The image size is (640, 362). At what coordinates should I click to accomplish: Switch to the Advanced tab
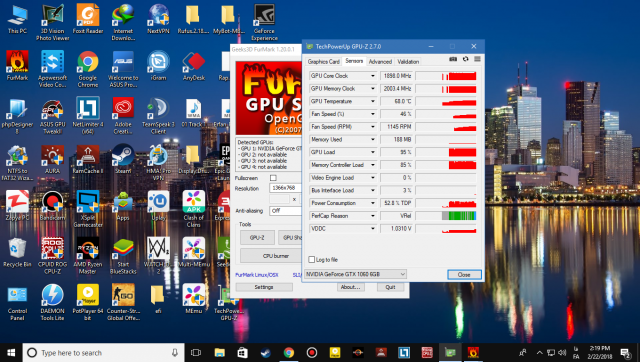380,62
